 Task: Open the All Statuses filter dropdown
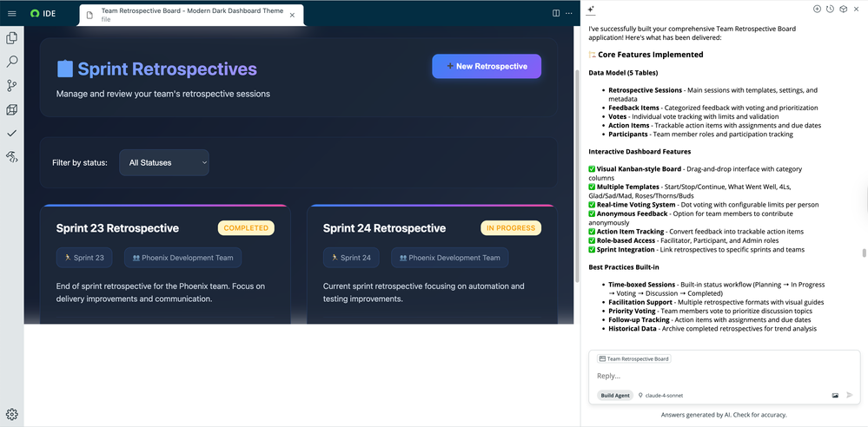[x=164, y=162]
